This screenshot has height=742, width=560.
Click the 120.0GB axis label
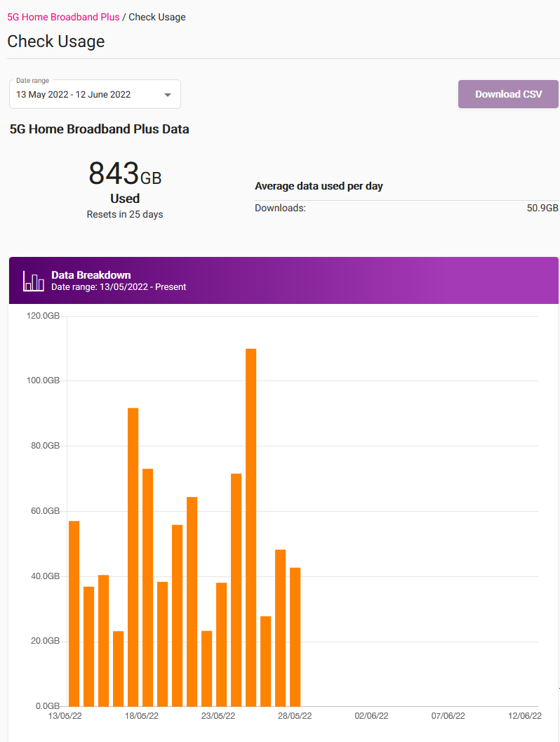click(x=44, y=315)
